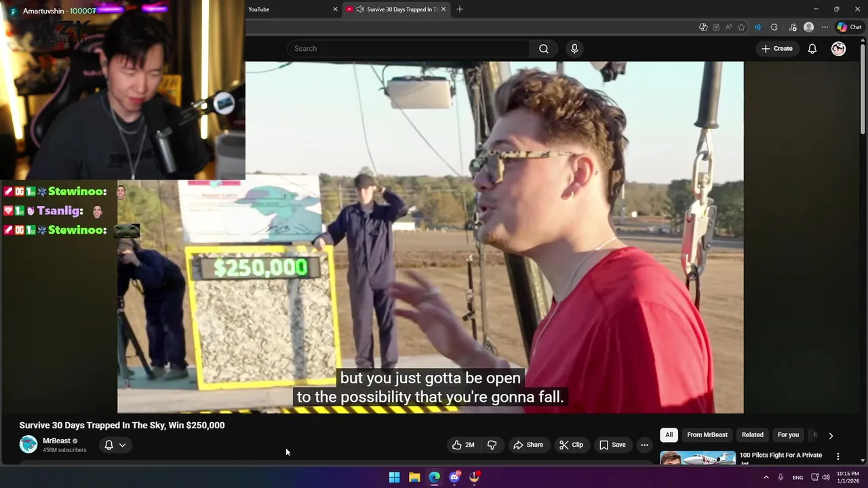Viewport: 868px width, 488px height.
Task: Like the video with 2M likes
Action: tap(463, 445)
